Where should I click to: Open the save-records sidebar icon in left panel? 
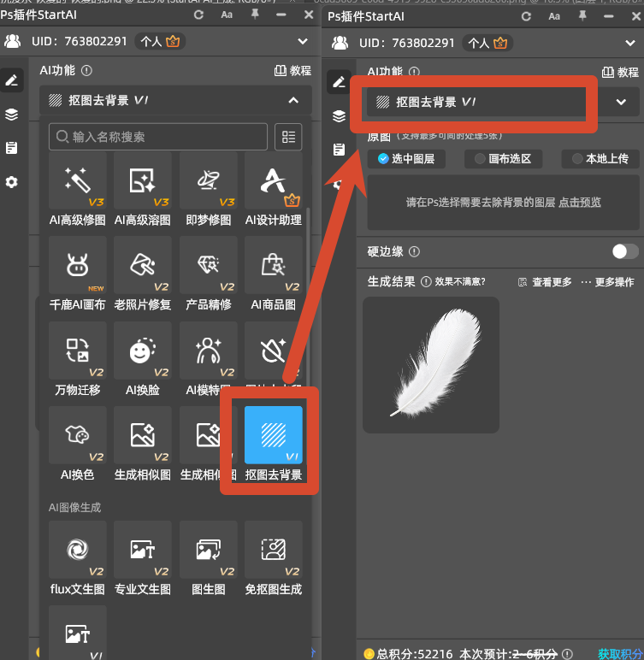[11, 148]
